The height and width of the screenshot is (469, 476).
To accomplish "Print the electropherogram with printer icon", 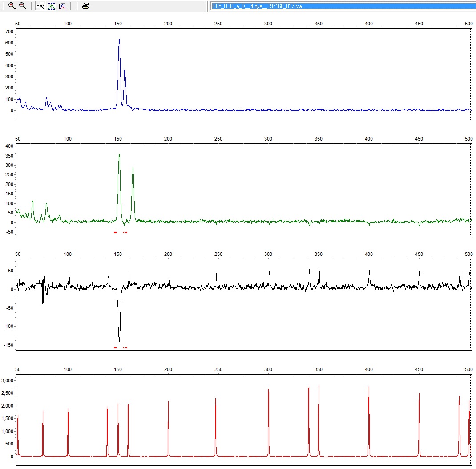I will (86, 6).
